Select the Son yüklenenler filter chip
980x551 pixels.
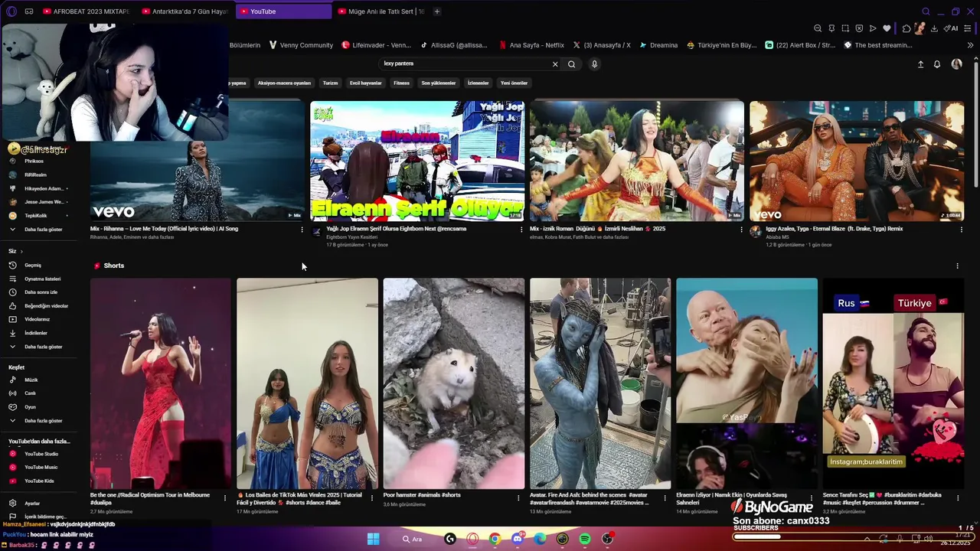click(x=438, y=83)
